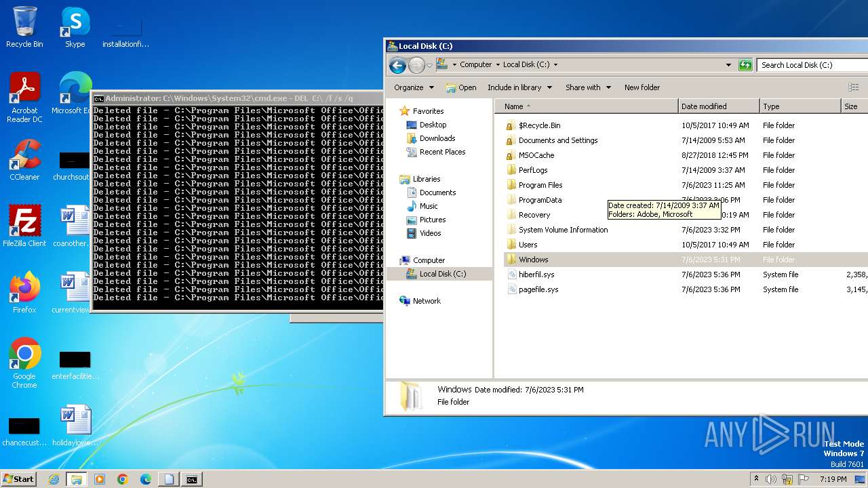Viewport: 868px width, 488px height.
Task: Click Internet Explorer icon in taskbar
Action: [x=54, y=479]
